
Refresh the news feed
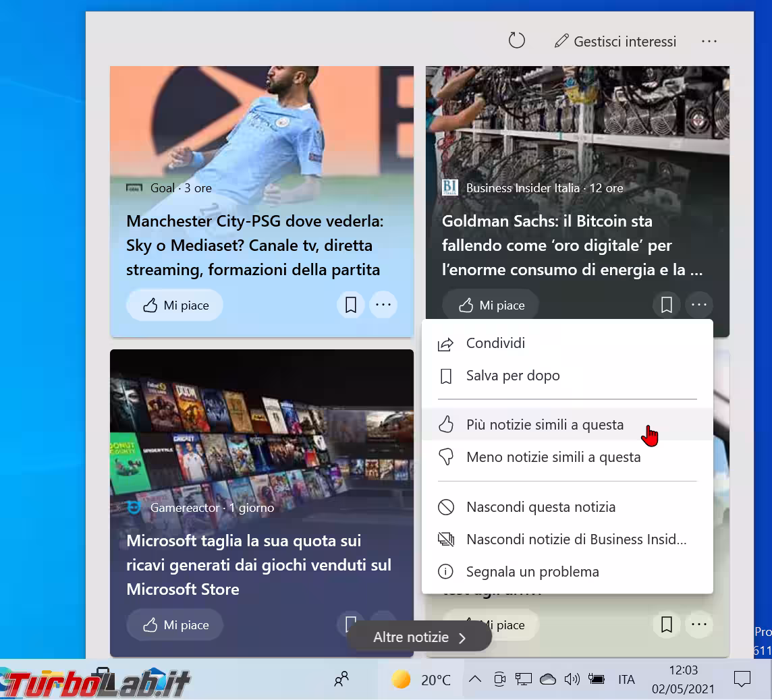(x=516, y=41)
